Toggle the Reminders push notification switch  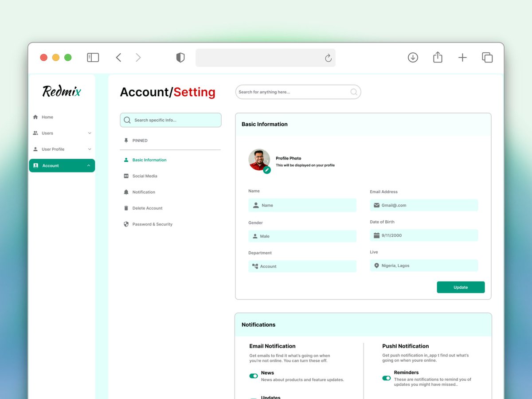tap(387, 378)
